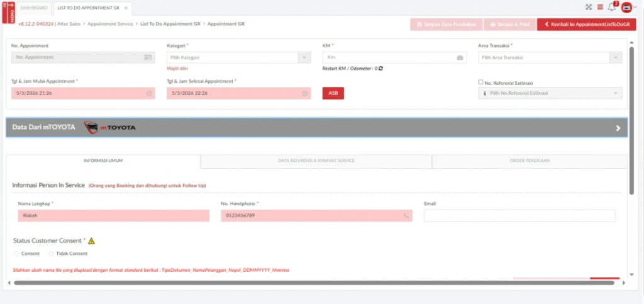The width and height of the screenshot is (644, 304).
Task: Select the Tidak Consent radio button
Action: tap(52, 253)
